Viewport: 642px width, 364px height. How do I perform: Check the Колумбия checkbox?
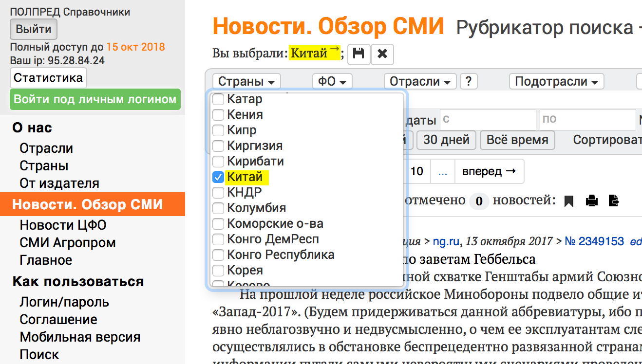(x=218, y=208)
